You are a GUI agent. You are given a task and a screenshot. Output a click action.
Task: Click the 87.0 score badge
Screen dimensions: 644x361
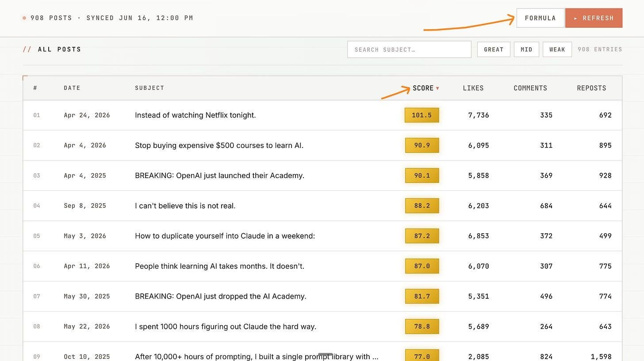tap(422, 266)
